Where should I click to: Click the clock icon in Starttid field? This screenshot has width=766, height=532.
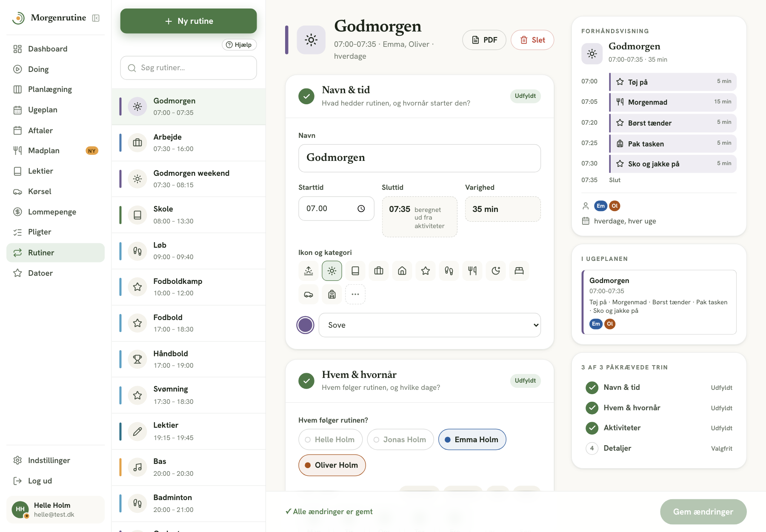pos(361,209)
